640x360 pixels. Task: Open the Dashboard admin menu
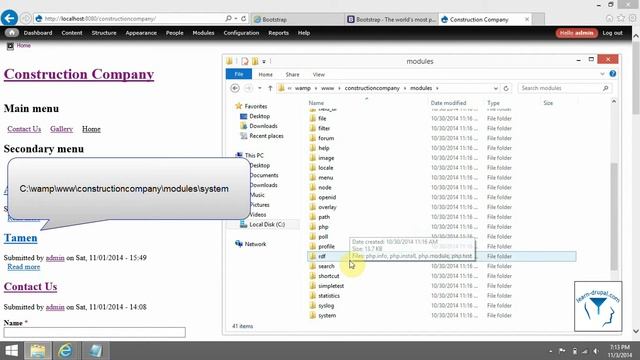pos(38,33)
